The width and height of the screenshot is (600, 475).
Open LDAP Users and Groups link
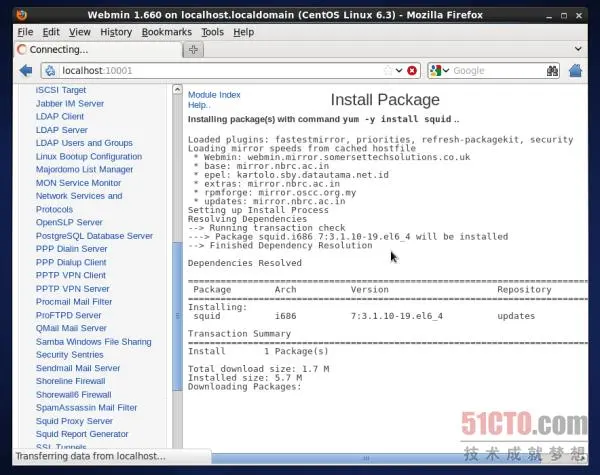[x=84, y=143]
